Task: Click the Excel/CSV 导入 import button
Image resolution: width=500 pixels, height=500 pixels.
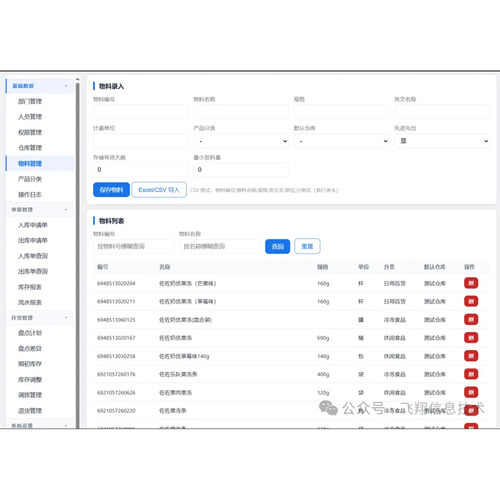Action: point(159,190)
